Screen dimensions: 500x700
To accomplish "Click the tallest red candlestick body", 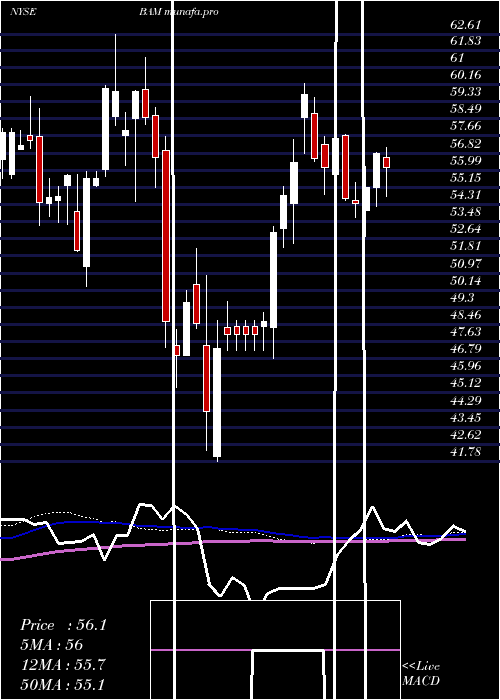I will (x=166, y=236).
